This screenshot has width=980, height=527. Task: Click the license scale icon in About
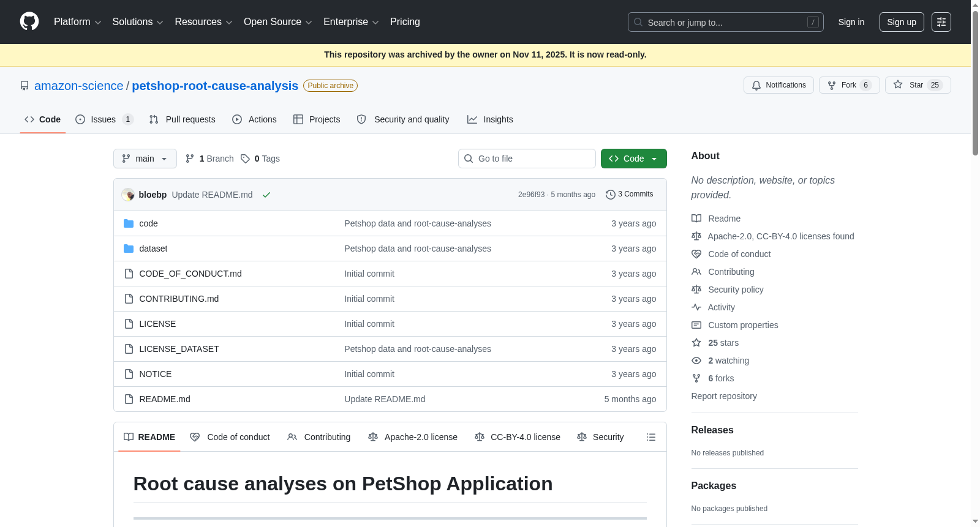click(x=696, y=236)
